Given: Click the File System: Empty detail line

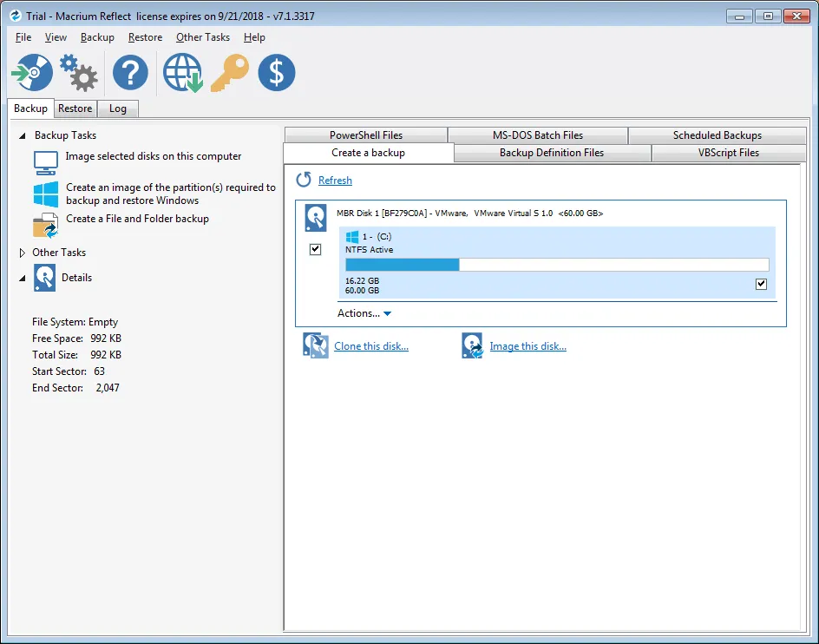Looking at the screenshot, I should (x=75, y=322).
